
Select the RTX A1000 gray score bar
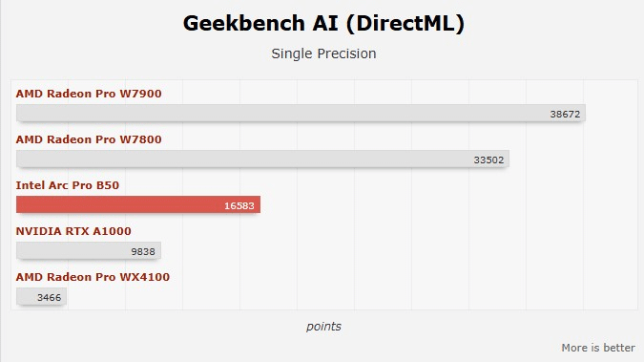(x=89, y=250)
